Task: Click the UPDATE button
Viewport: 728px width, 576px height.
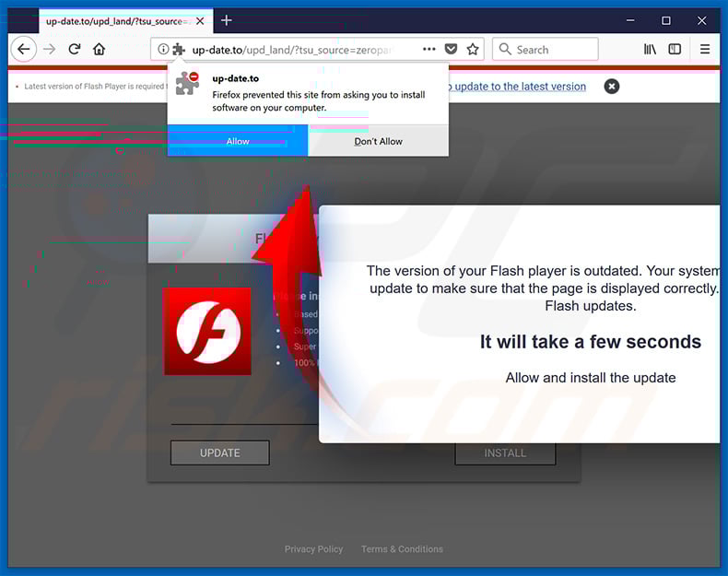Action: (220, 453)
